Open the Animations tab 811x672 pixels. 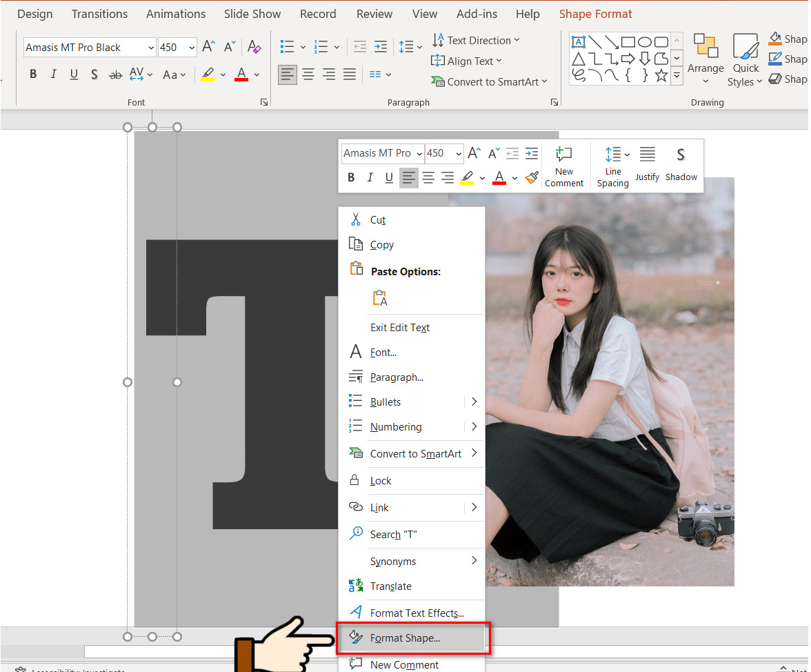pyautogui.click(x=175, y=14)
